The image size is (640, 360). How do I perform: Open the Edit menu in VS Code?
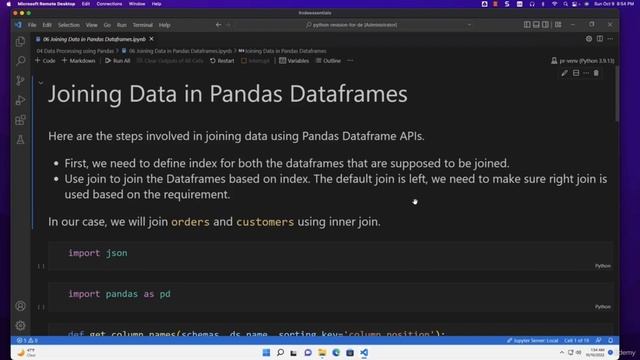click(47, 25)
